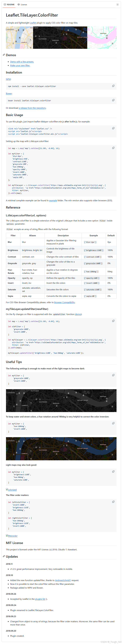Screen dimensions: 122x644
Task: Copy the npm install command
Action: coord(113,86)
